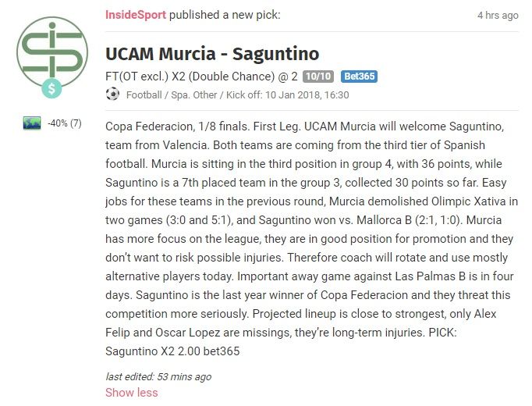Click the gray 10/10 stake badge
Image resolution: width=532 pixels, height=406 pixels.
click(x=318, y=76)
